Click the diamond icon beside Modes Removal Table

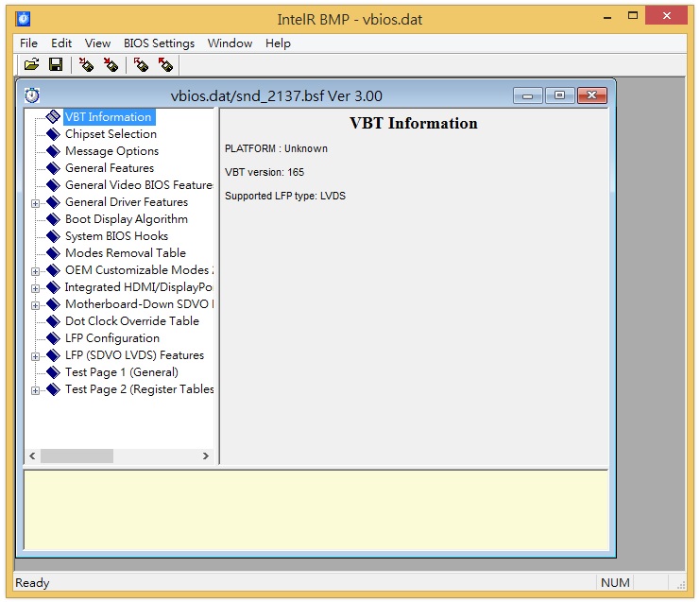pyautogui.click(x=53, y=252)
